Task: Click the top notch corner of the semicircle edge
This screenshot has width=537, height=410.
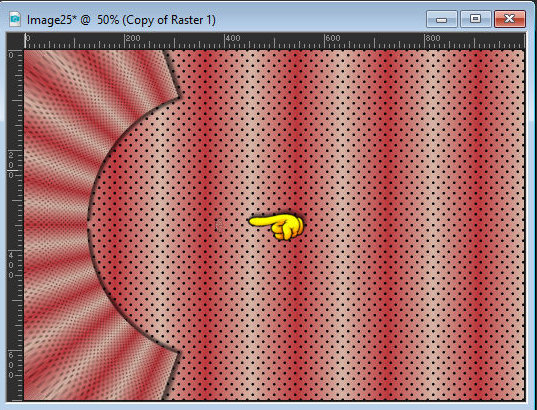Action: coord(180,98)
